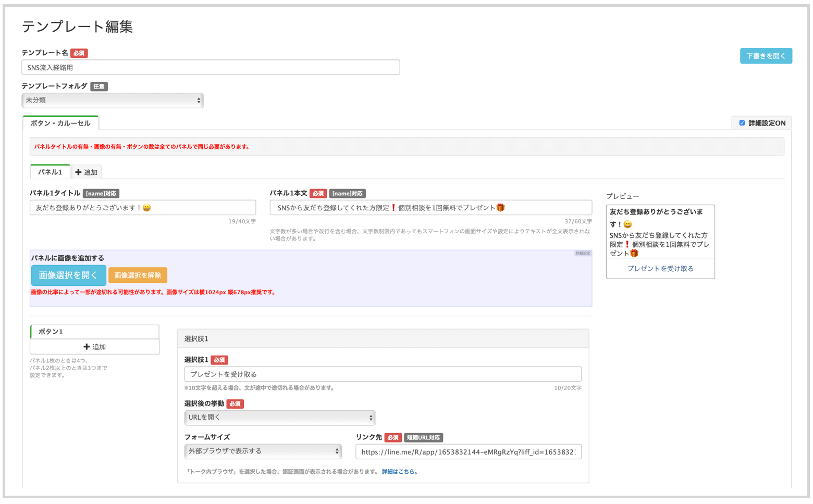This screenshot has height=504, width=813.
Task: Open the フォームサイズ dropdown showing 外部ブラウザで表示する
Action: point(263,451)
